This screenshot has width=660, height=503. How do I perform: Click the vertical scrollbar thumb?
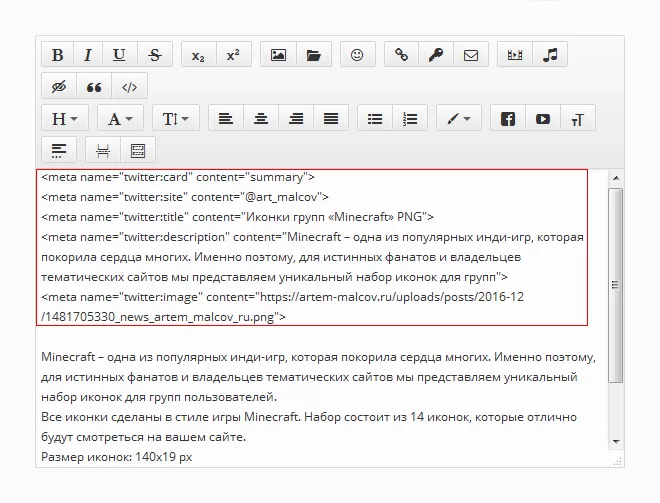pos(616,285)
